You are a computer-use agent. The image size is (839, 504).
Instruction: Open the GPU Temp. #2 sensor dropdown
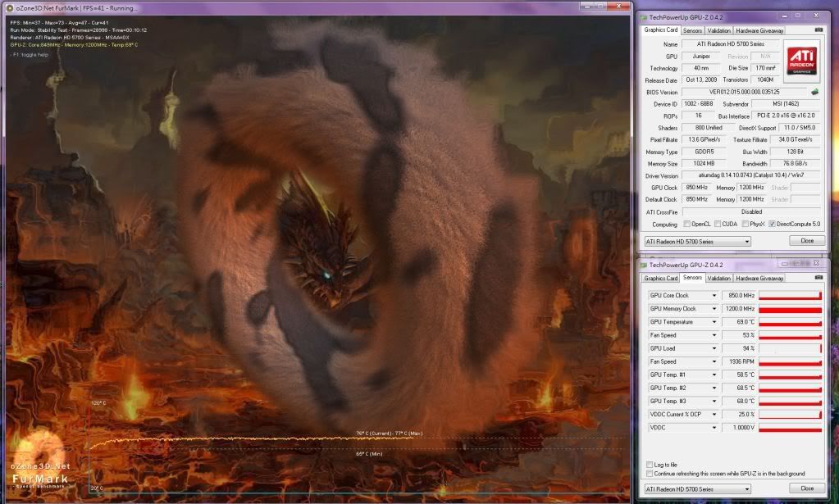pos(714,388)
